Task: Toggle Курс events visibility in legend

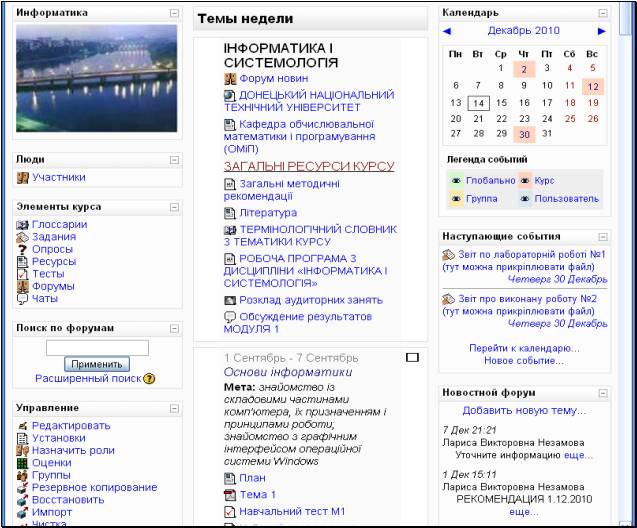Action: coord(526,181)
